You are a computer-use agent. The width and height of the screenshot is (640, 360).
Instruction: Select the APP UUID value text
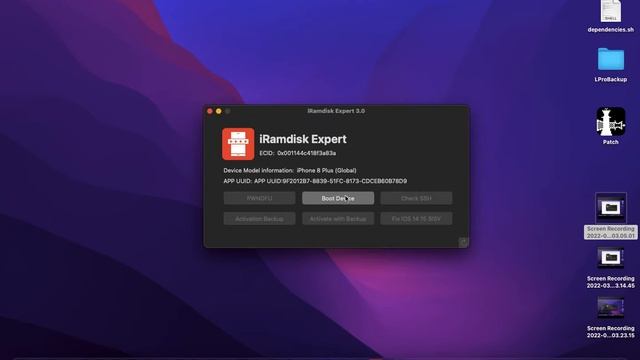pos(331,181)
